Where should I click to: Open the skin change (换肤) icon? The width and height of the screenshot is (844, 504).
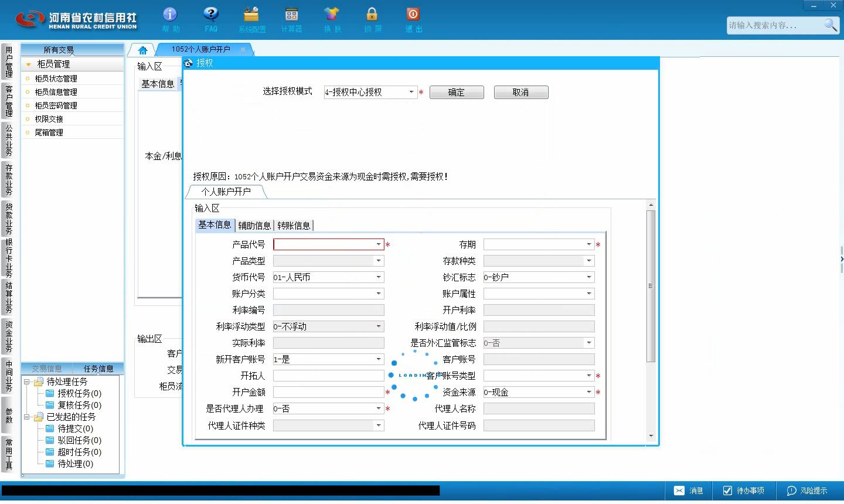[332, 19]
